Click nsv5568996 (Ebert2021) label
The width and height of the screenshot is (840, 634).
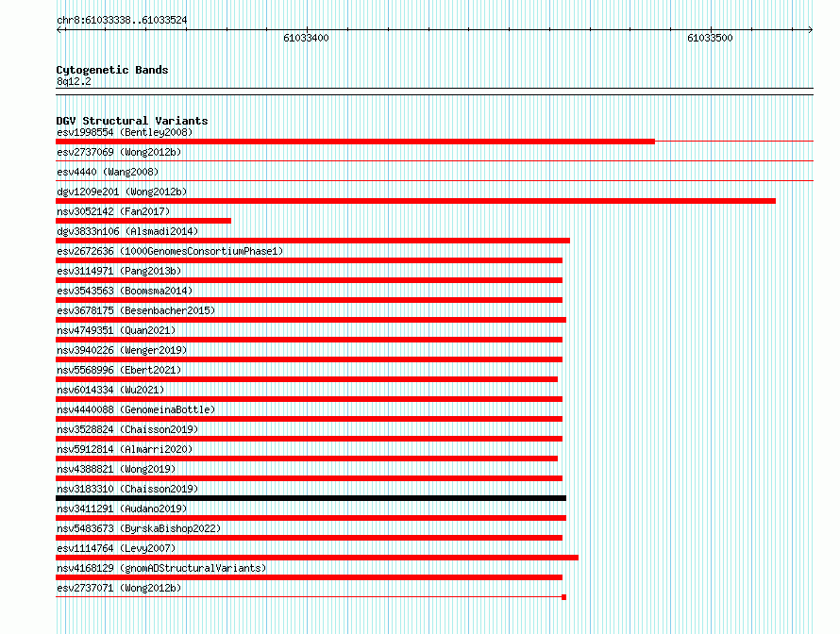119,370
